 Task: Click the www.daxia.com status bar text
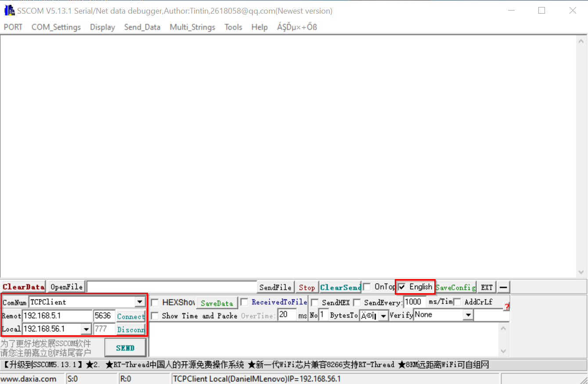[x=29, y=379]
